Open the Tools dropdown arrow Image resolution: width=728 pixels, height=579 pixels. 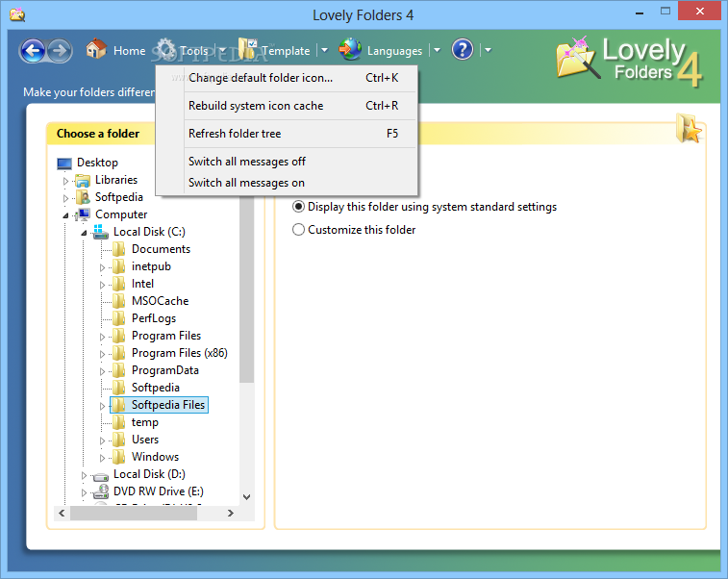click(222, 50)
